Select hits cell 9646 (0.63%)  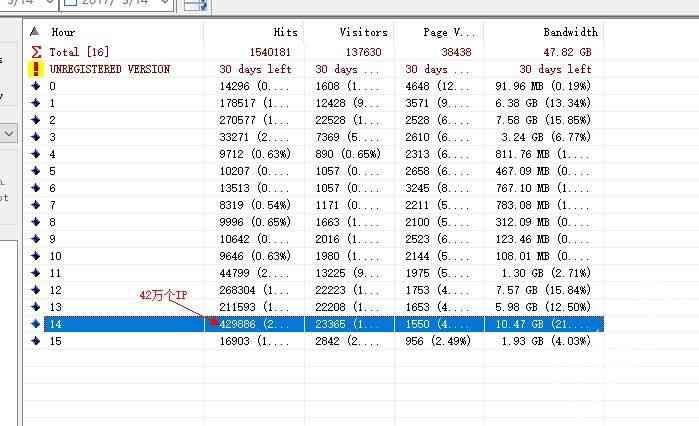255,256
